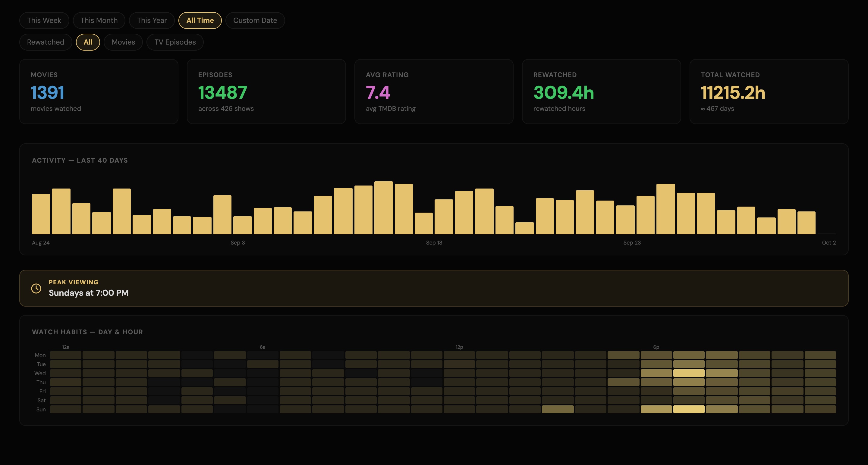
Task: Select the All content type filter
Action: (88, 42)
